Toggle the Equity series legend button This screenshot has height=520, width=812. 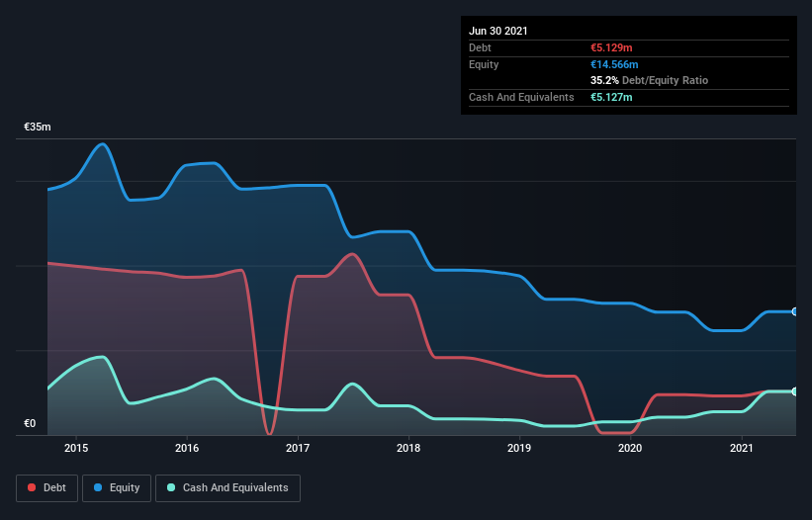[x=117, y=488]
